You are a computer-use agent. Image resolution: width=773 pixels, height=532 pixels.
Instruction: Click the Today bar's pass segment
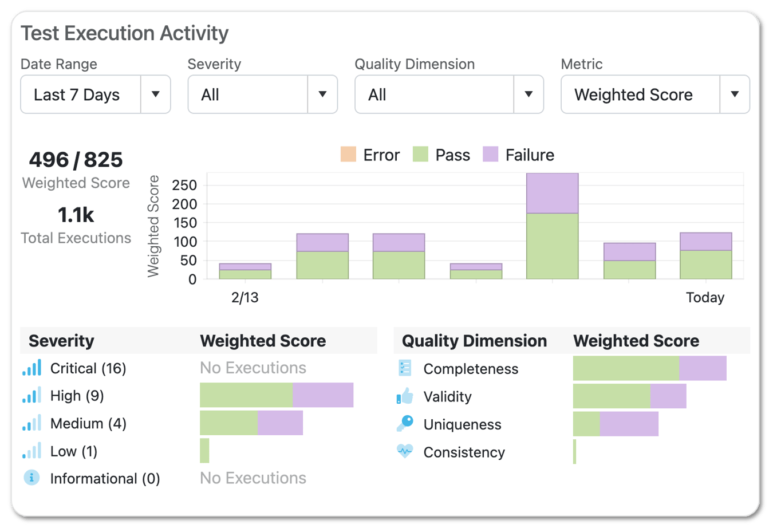click(x=706, y=265)
